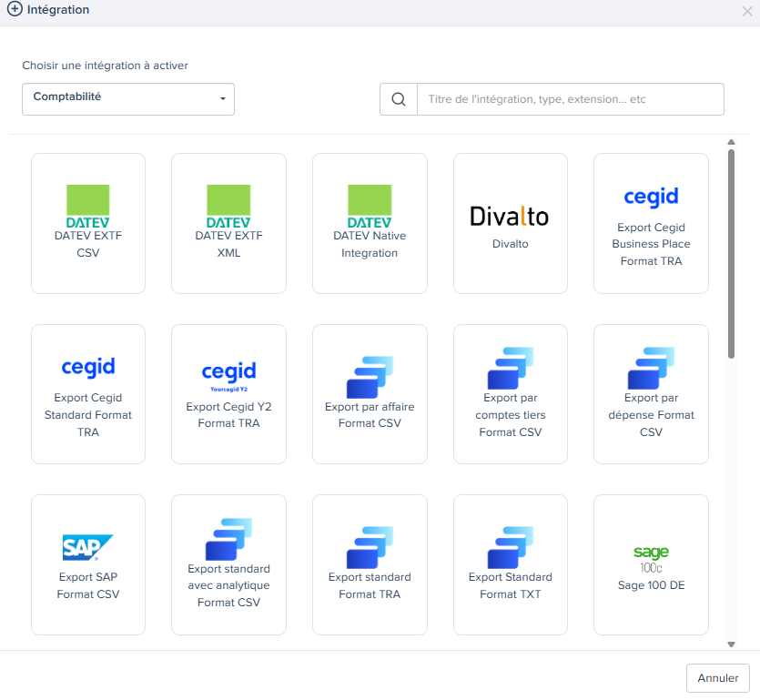Image resolution: width=760 pixels, height=700 pixels.
Task: Focus the integration title search field
Action: [571, 99]
